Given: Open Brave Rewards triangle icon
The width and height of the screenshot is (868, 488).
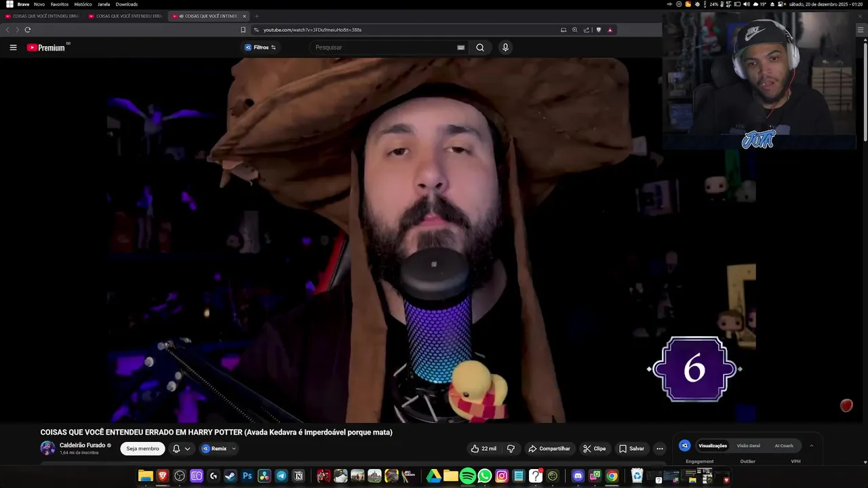Looking at the screenshot, I should [x=610, y=30].
